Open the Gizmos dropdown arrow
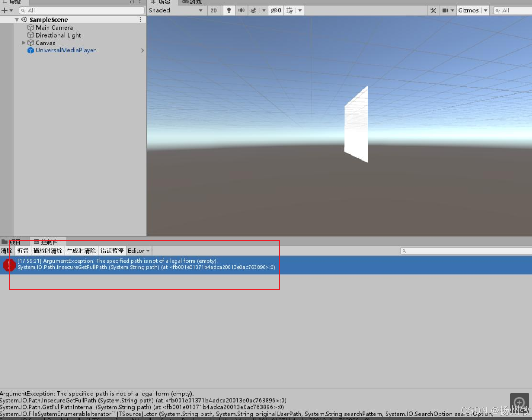Image resolution: width=532 pixels, height=420 pixels. (x=485, y=10)
